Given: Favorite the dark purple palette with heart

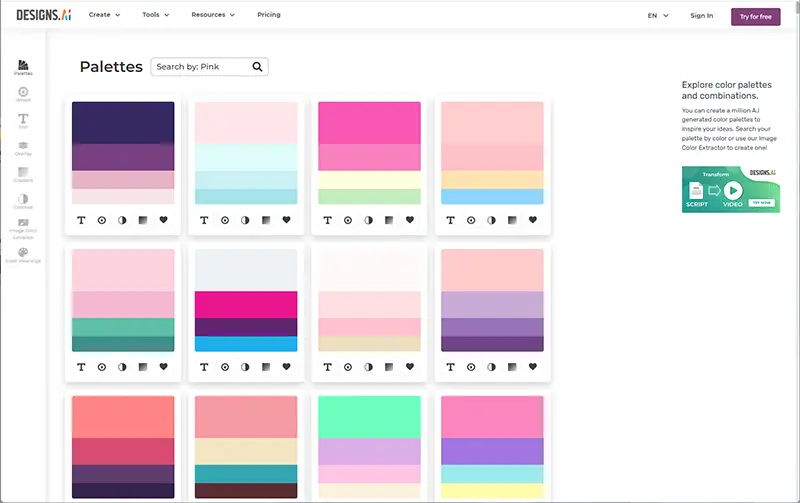Looking at the screenshot, I should [163, 219].
